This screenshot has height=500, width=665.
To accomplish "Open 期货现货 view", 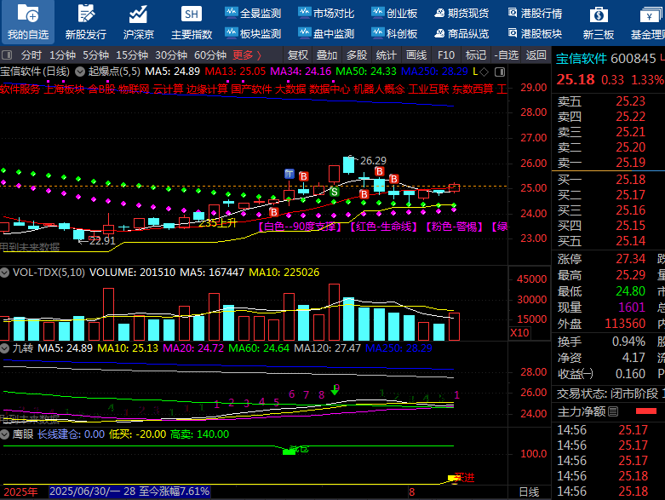I will click(x=462, y=13).
